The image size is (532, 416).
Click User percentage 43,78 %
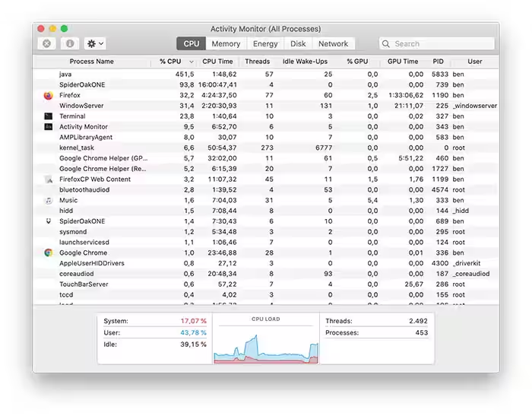point(193,333)
